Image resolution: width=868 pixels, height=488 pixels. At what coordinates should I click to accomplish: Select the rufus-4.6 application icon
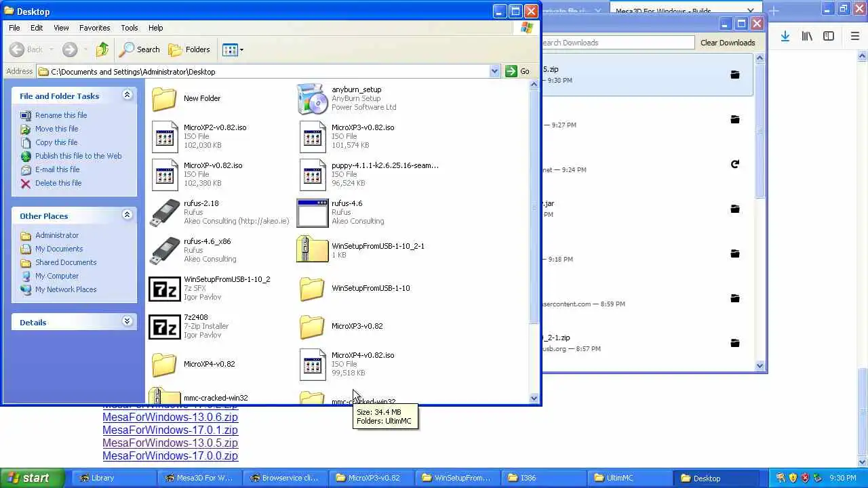[x=313, y=213]
